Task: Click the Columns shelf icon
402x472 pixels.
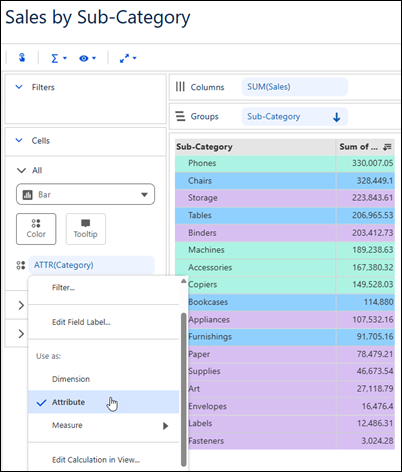Action: pos(180,87)
